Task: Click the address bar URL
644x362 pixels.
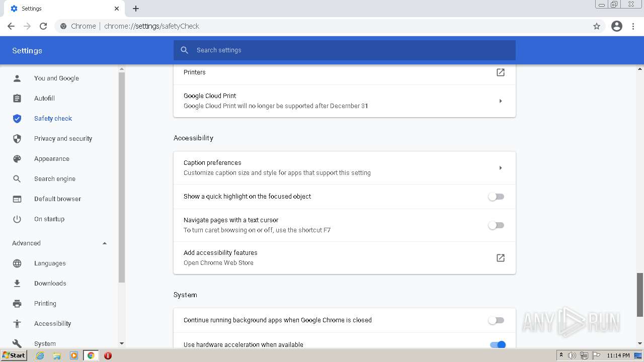Action: tap(151, 26)
